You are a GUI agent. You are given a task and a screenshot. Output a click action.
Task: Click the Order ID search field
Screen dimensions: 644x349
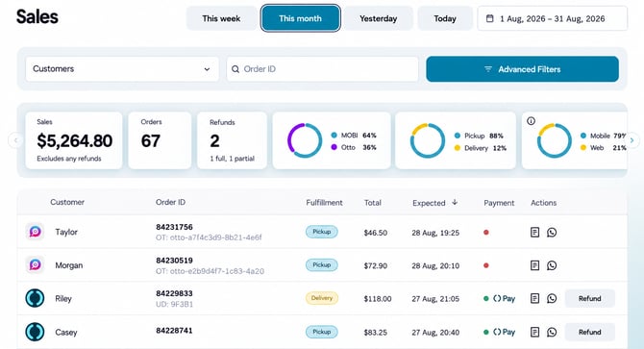pos(322,69)
